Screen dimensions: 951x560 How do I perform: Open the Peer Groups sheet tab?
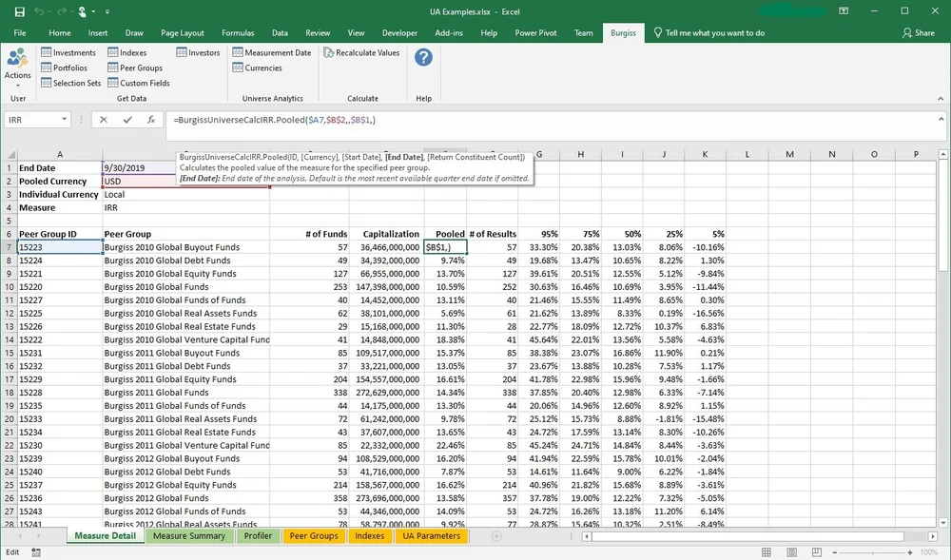pos(314,536)
